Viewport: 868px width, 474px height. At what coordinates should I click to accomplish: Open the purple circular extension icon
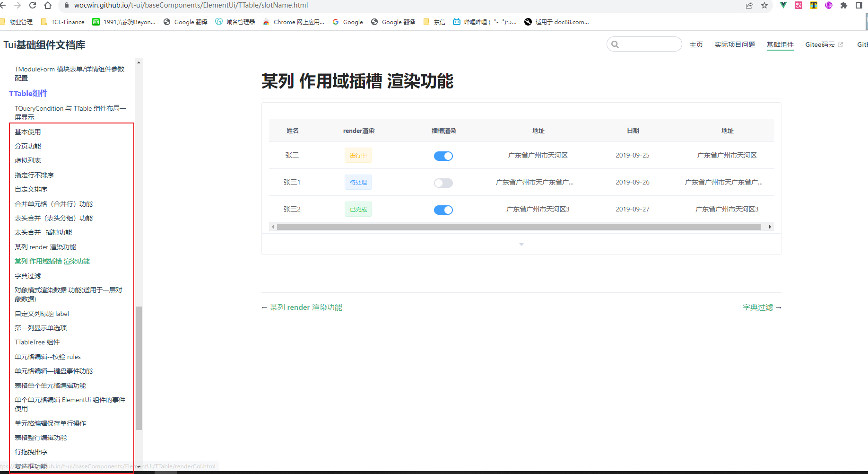829,5
